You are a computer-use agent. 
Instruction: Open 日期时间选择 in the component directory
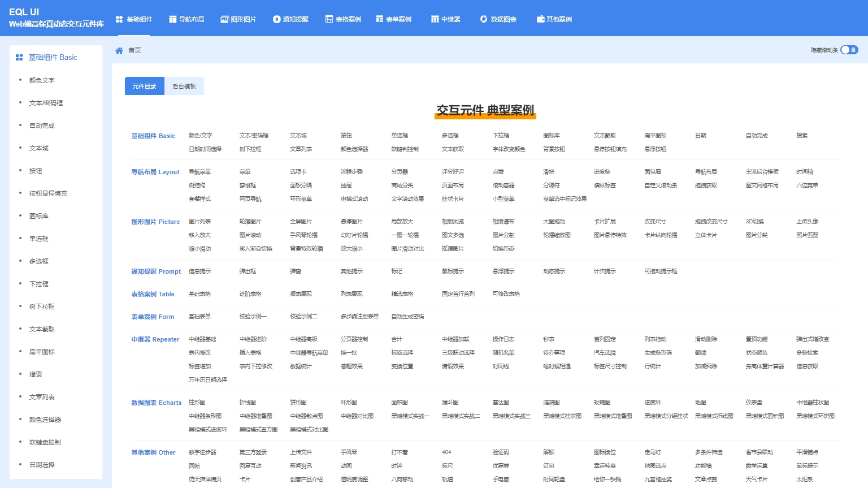[205, 149]
